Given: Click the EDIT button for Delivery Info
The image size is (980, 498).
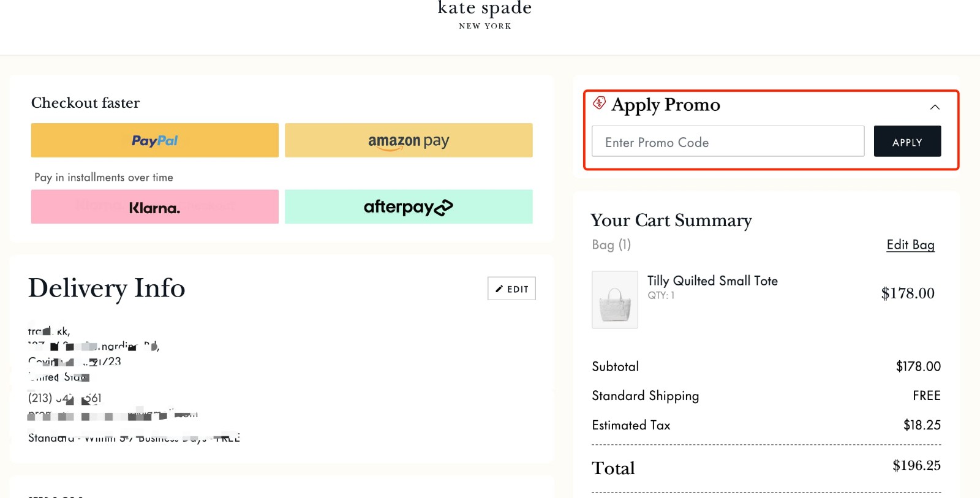Looking at the screenshot, I should coord(511,288).
